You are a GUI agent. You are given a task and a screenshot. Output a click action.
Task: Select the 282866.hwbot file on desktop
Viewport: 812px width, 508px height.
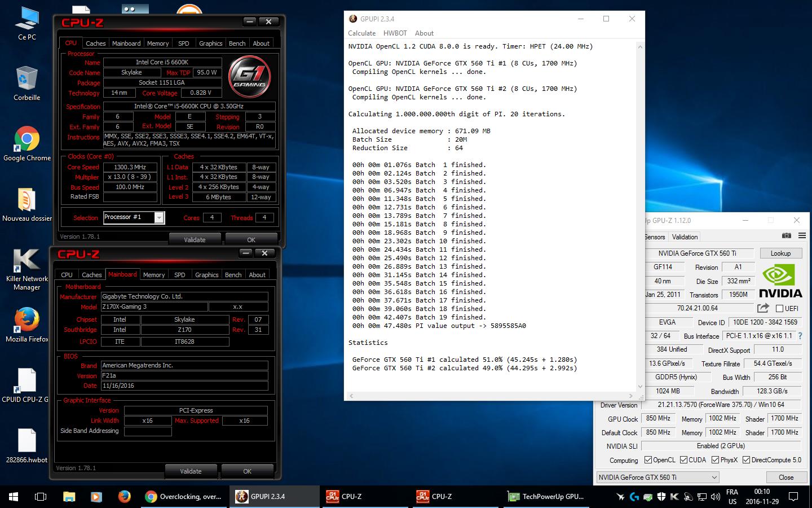(27, 446)
